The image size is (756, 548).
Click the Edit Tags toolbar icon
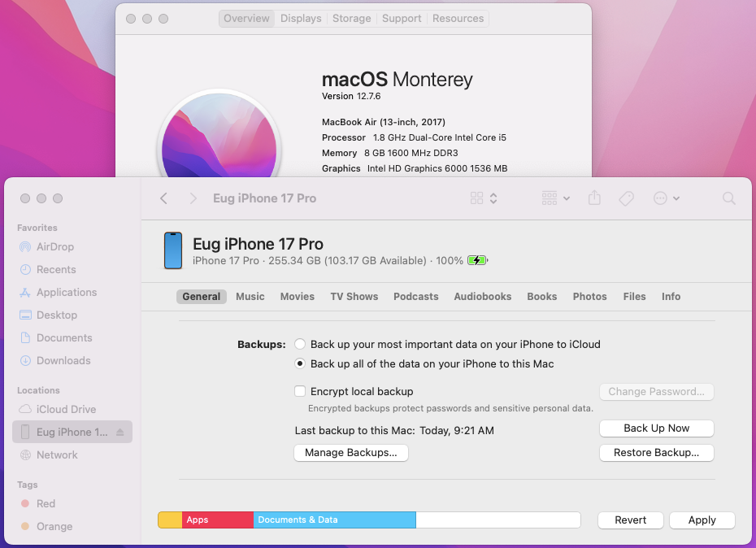[626, 198]
